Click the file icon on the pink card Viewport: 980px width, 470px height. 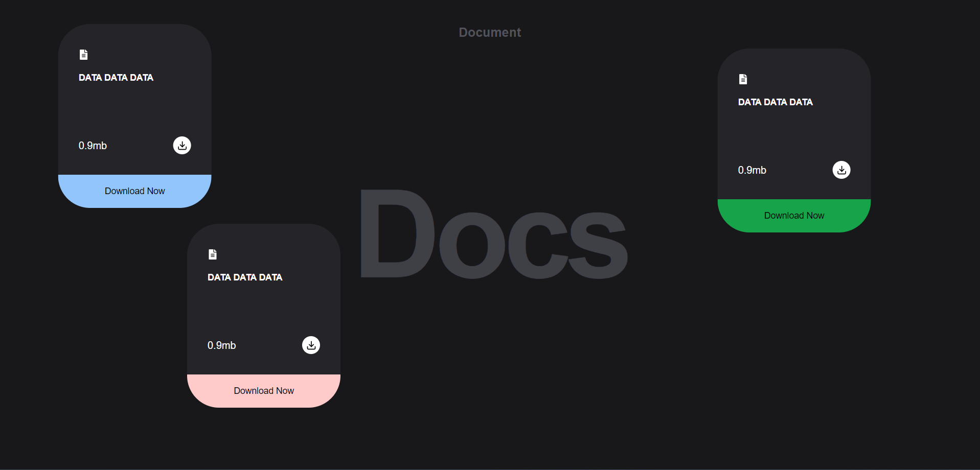pyautogui.click(x=212, y=254)
